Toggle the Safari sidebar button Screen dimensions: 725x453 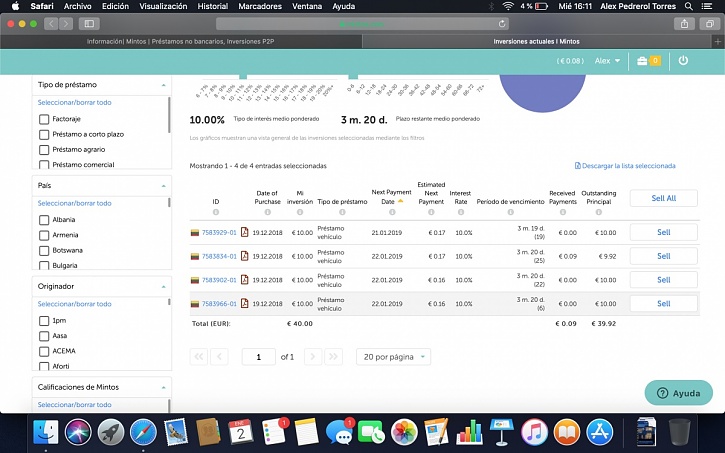(89, 23)
